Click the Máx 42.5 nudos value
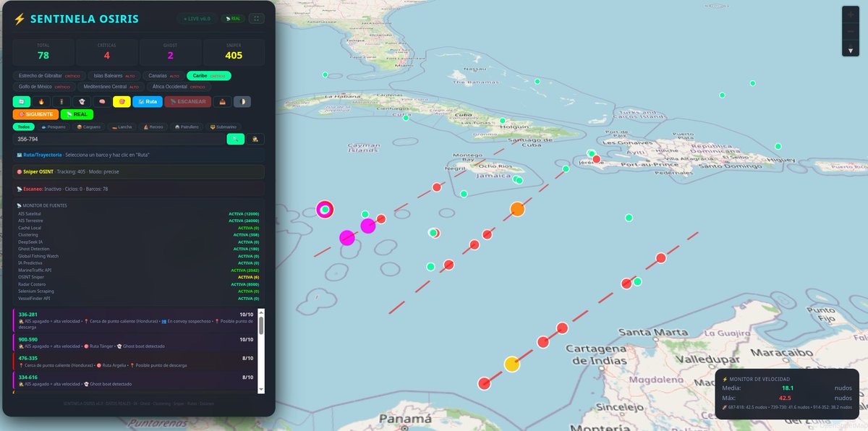Viewport: 868px width, 431px height. coord(786,398)
